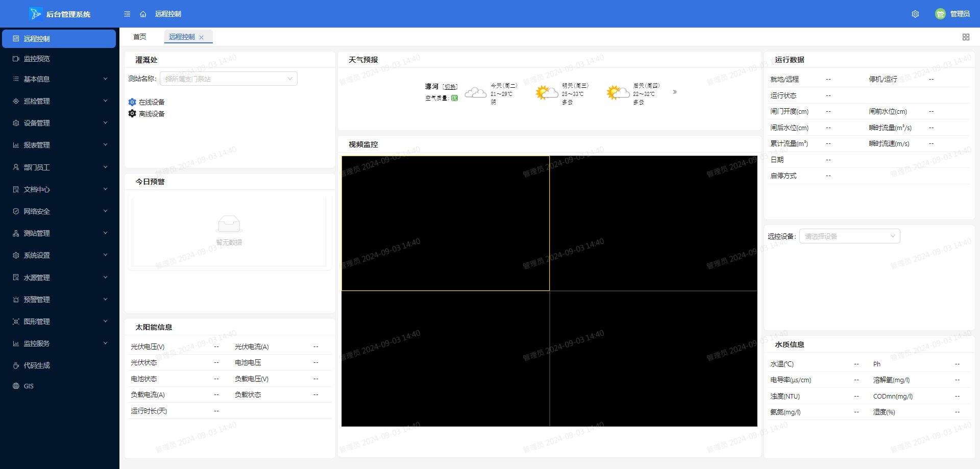The height and width of the screenshot is (469, 980).
Task: Select bottom-right video monitor pane
Action: pyautogui.click(x=653, y=359)
